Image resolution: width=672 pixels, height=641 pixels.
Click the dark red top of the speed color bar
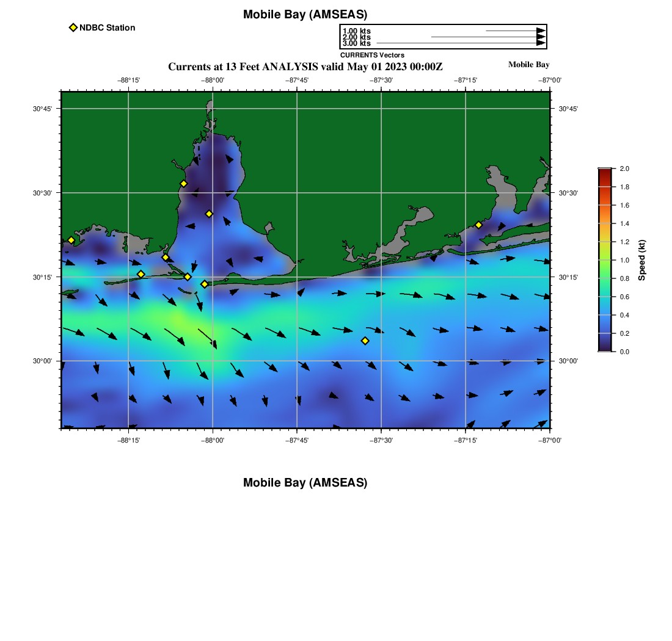tap(605, 171)
